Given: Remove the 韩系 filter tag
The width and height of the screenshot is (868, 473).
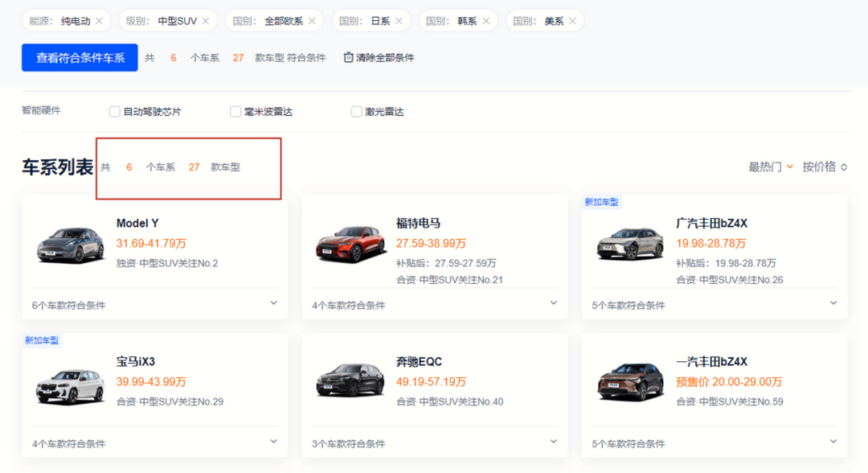Looking at the screenshot, I should (x=485, y=21).
